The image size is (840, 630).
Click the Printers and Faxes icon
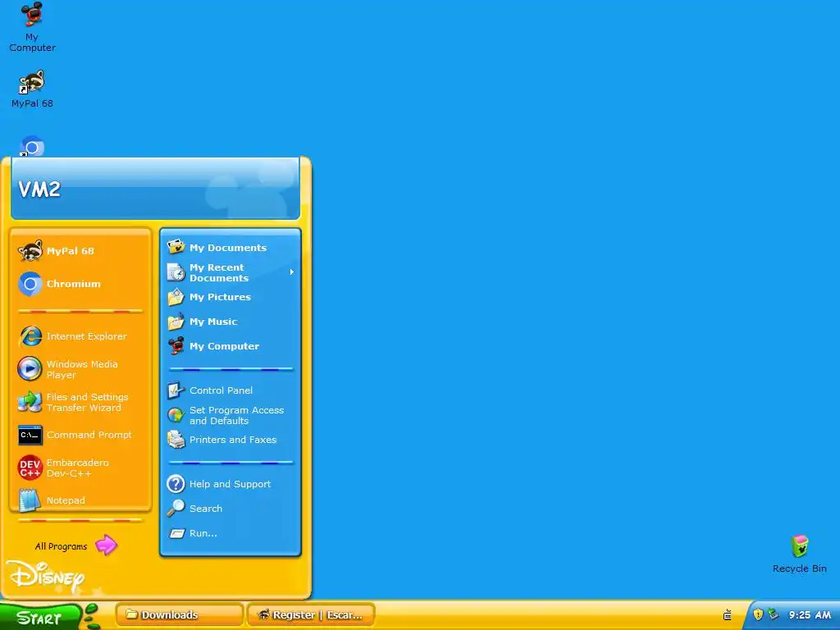coord(176,440)
